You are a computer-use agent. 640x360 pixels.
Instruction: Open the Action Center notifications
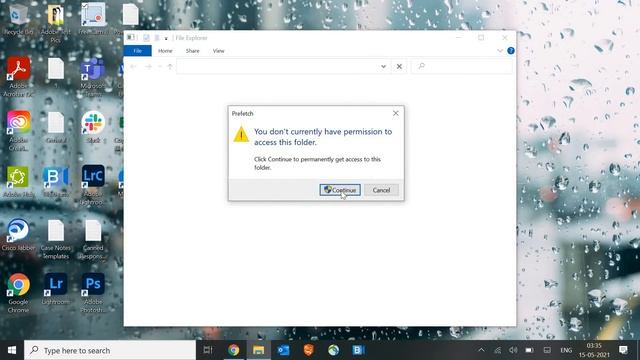tap(623, 350)
